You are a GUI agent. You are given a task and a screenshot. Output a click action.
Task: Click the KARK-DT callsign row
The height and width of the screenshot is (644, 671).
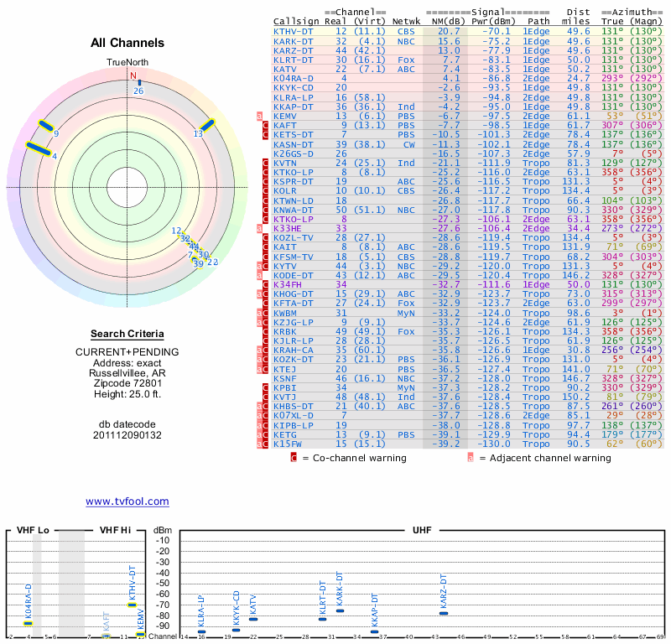coord(294,40)
